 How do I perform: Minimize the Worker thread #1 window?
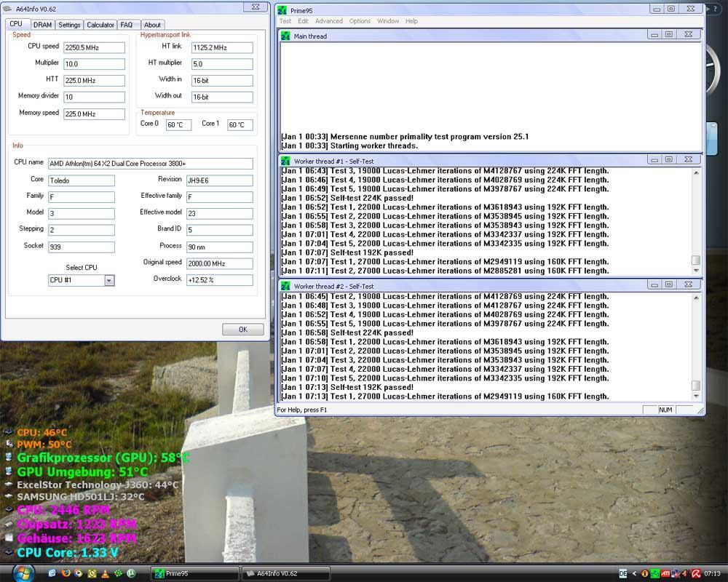coord(654,159)
